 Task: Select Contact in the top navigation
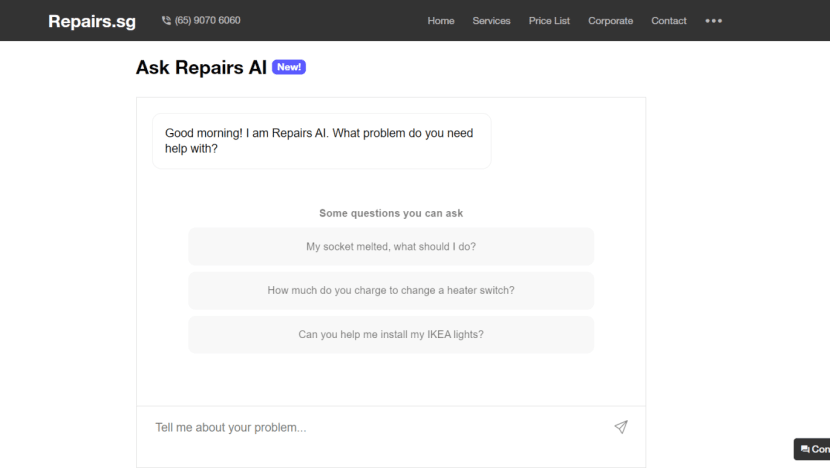click(669, 21)
